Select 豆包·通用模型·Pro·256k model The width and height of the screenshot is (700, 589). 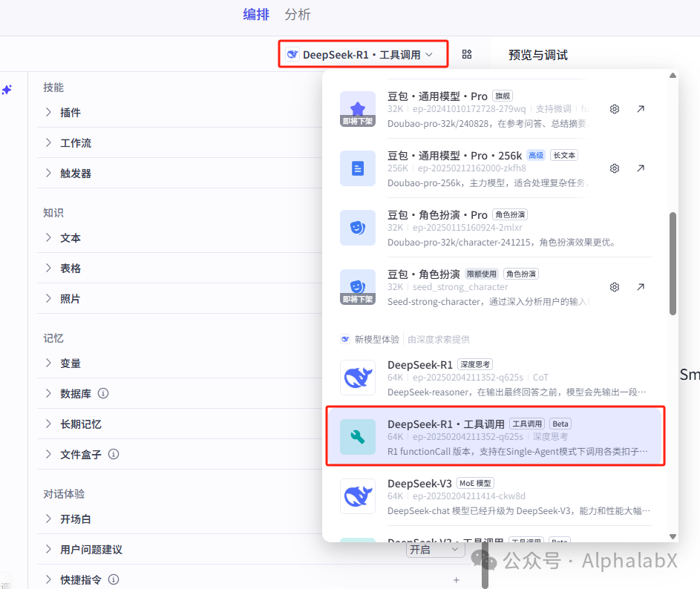(496, 168)
